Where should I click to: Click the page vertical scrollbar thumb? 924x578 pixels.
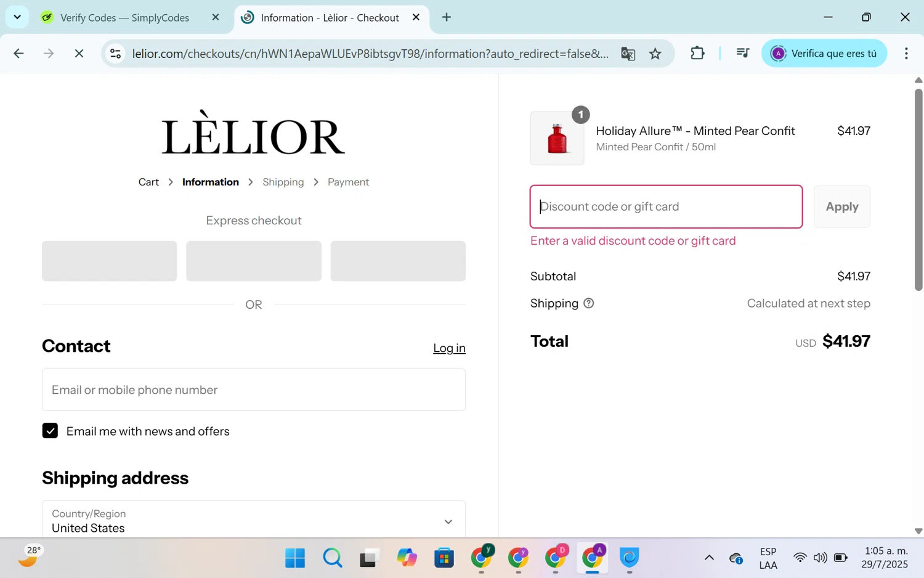pos(918,189)
